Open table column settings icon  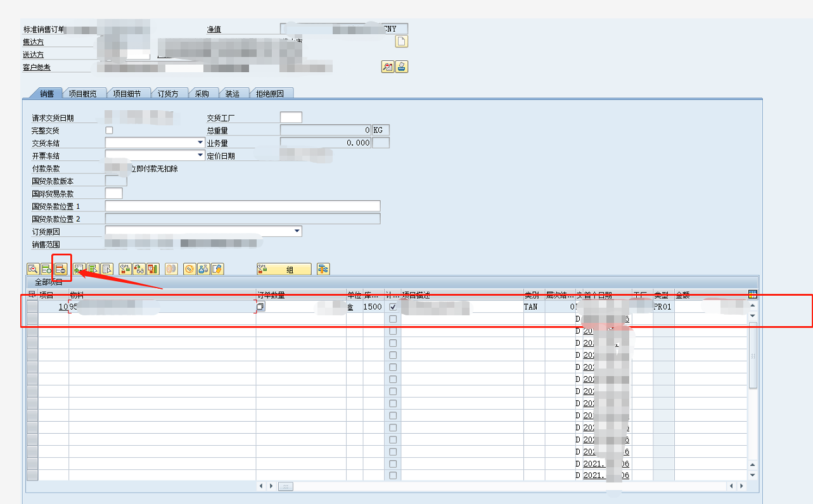coord(753,294)
